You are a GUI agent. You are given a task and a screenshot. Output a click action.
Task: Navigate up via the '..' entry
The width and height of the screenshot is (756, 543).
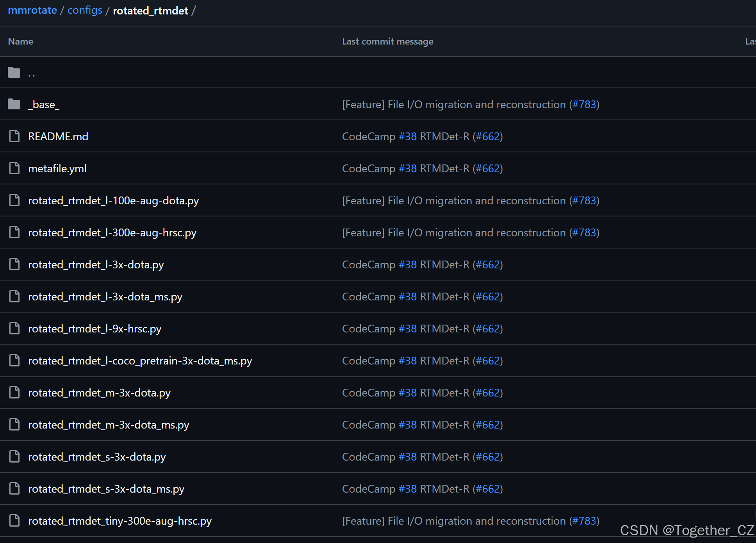[x=32, y=73]
